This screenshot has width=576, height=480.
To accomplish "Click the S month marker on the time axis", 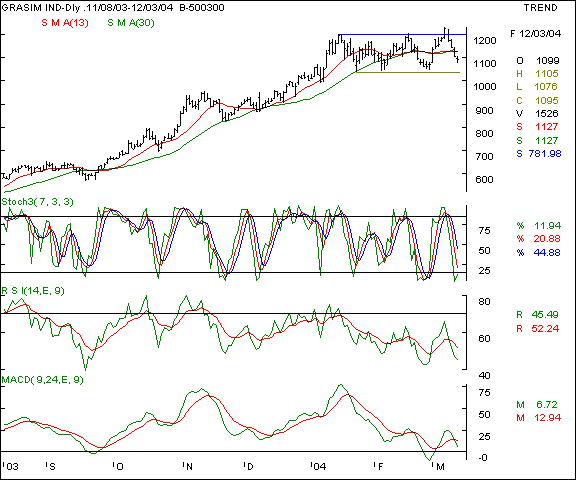I will click(x=51, y=467).
